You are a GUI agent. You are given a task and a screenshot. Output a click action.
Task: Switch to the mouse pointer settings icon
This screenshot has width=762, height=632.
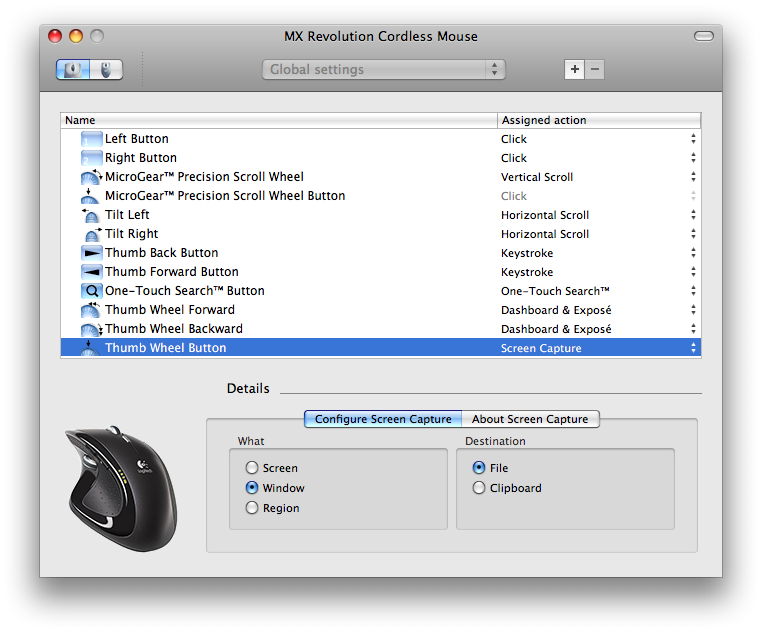106,70
